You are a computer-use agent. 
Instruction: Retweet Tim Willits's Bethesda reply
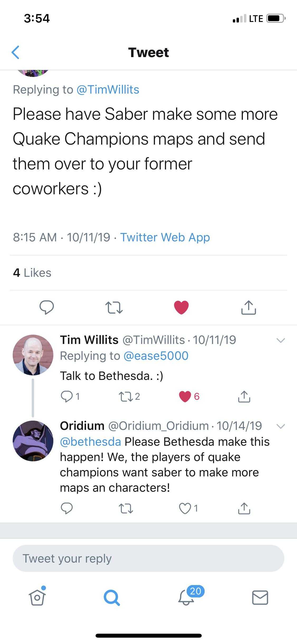point(126,396)
